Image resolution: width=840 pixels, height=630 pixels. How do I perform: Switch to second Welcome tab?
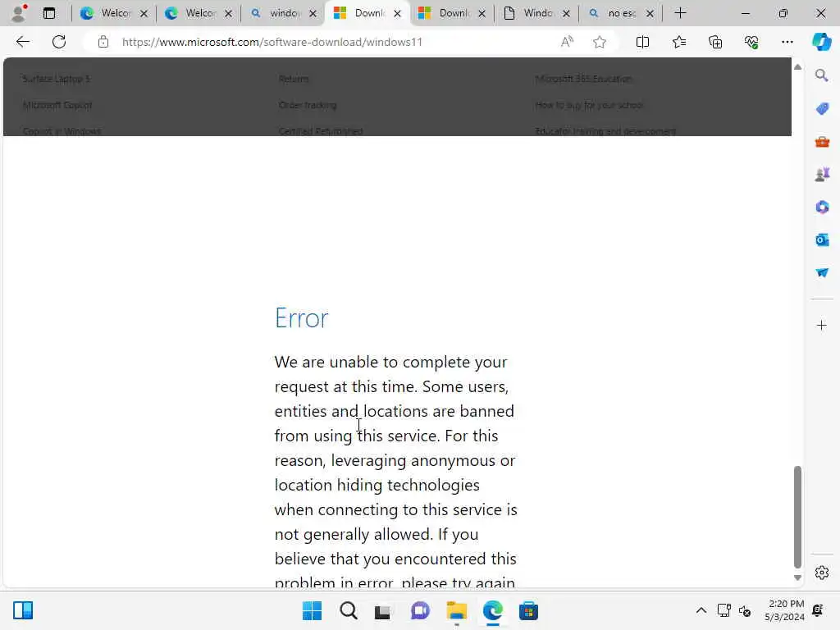[x=199, y=13]
